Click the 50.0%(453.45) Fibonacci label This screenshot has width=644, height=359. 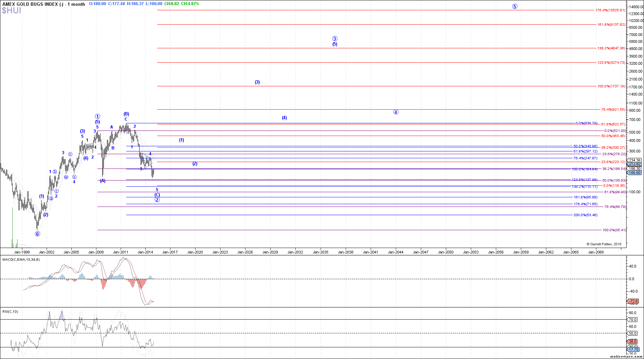(613, 136)
